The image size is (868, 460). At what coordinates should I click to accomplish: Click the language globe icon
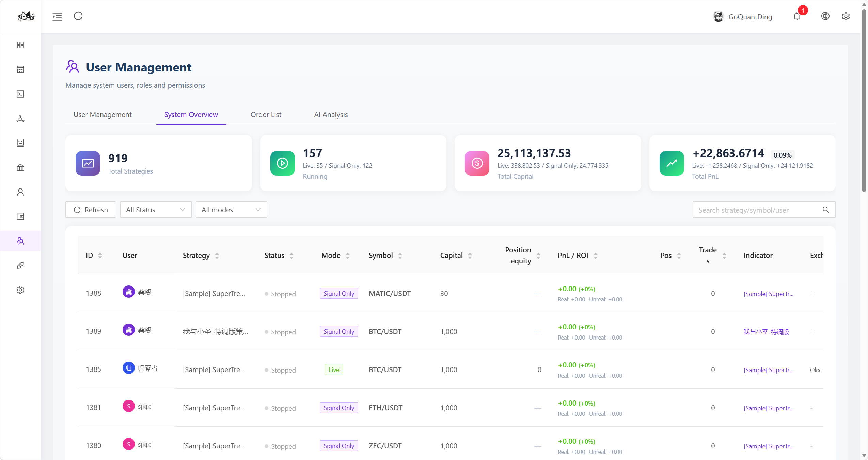[825, 16]
